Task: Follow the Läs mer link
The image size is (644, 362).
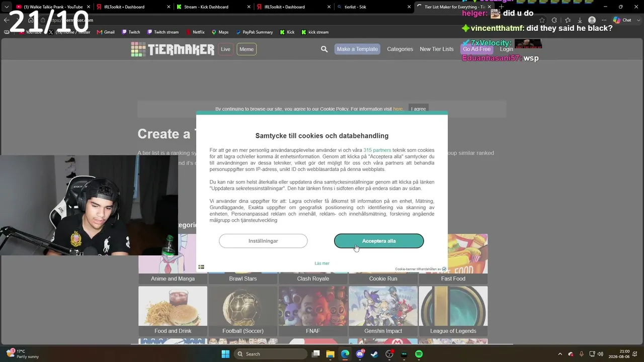Action: tap(322, 263)
